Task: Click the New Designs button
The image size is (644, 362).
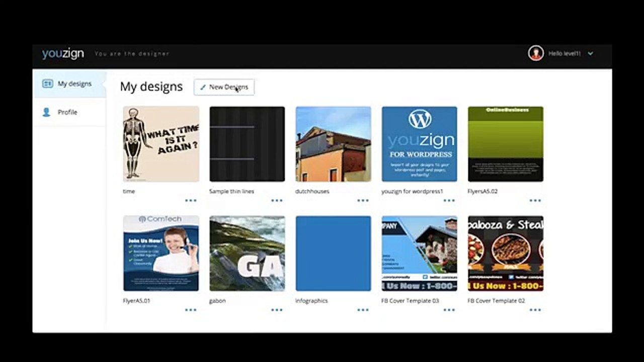Action: pos(224,87)
